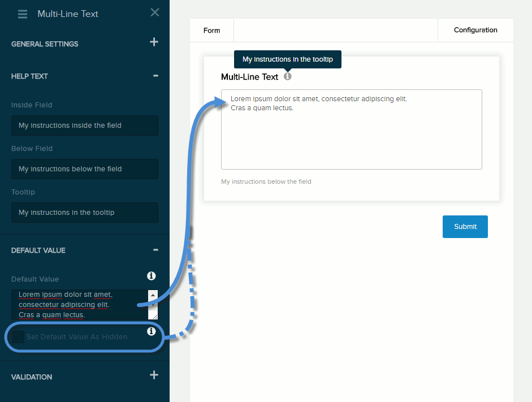The image size is (532, 402).
Task: Open the hamburger menu icon
Action: [23, 14]
